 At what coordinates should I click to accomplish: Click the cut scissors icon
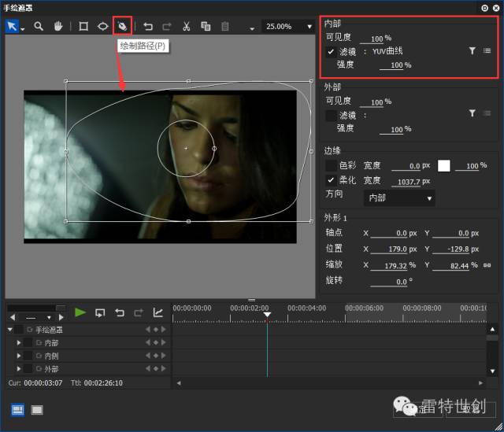[186, 26]
